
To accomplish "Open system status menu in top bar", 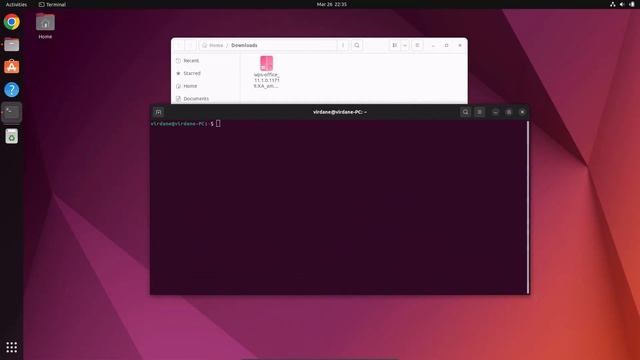I will pyautogui.click(x=622, y=4).
